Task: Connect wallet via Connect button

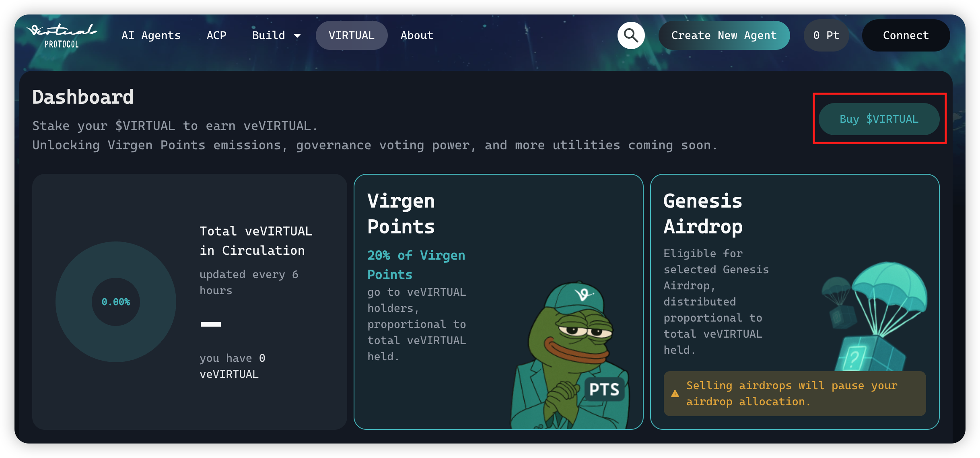Action: tap(906, 35)
